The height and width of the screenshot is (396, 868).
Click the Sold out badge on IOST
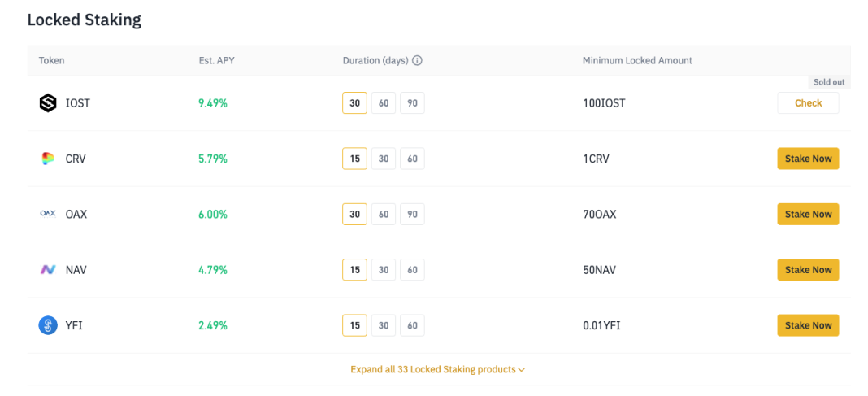pyautogui.click(x=829, y=82)
